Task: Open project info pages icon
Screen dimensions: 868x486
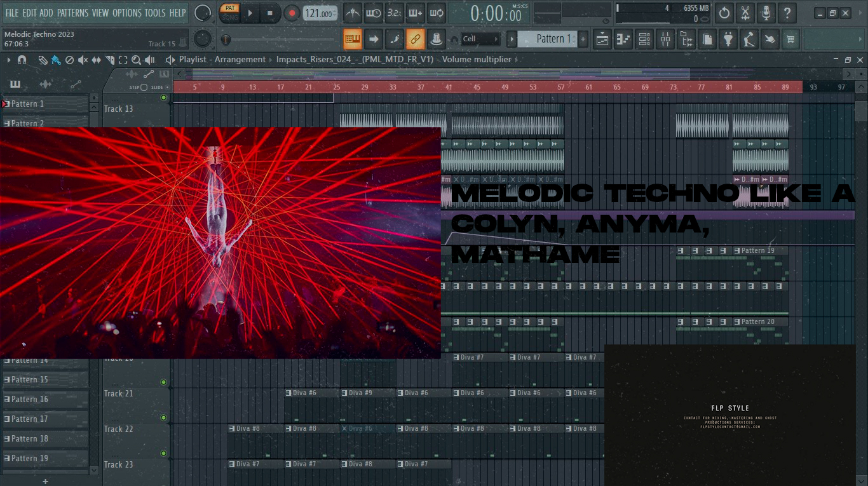Action: (x=707, y=39)
